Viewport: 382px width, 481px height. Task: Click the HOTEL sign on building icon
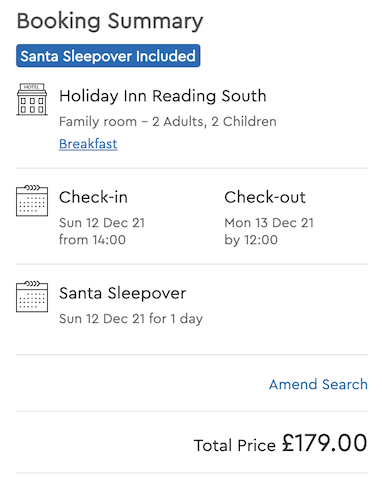32,87
